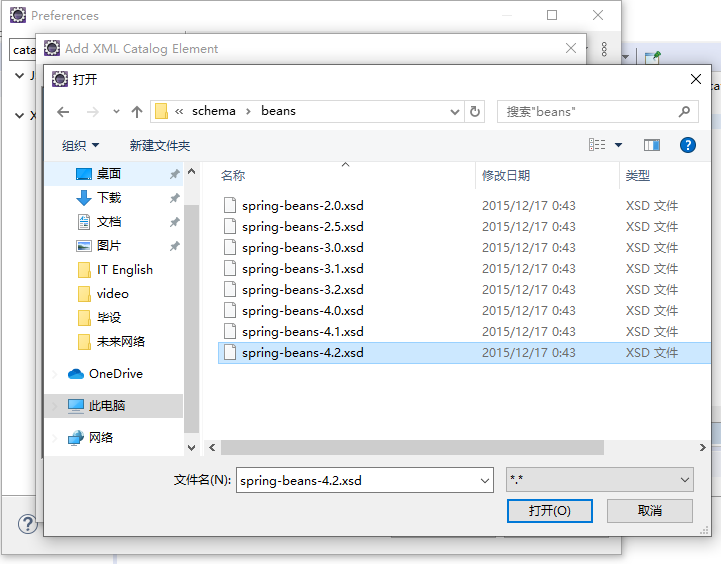Go forward with the right arrow
This screenshot has width=721, height=564.
point(92,112)
